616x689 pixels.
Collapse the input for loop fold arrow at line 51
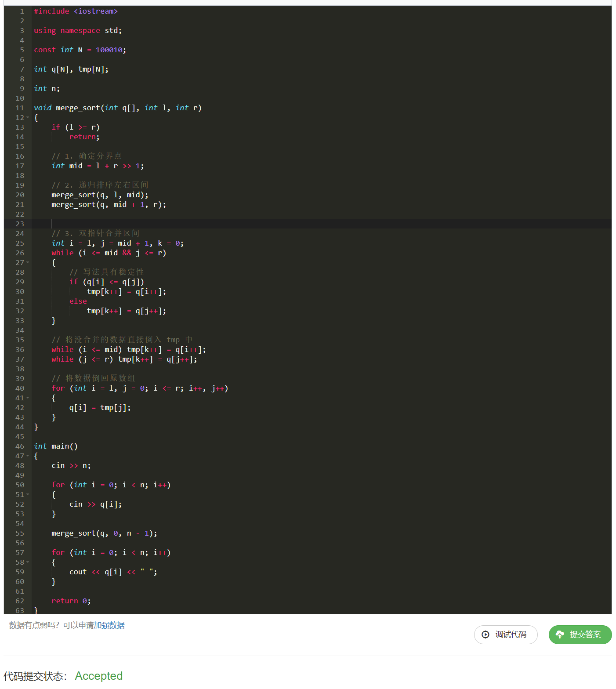pyautogui.click(x=28, y=494)
